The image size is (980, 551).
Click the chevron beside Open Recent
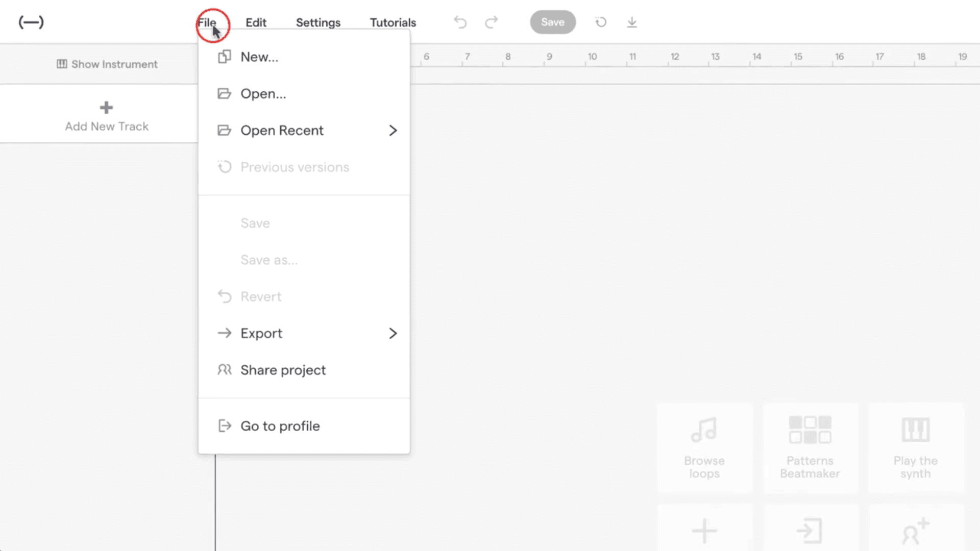(x=393, y=131)
